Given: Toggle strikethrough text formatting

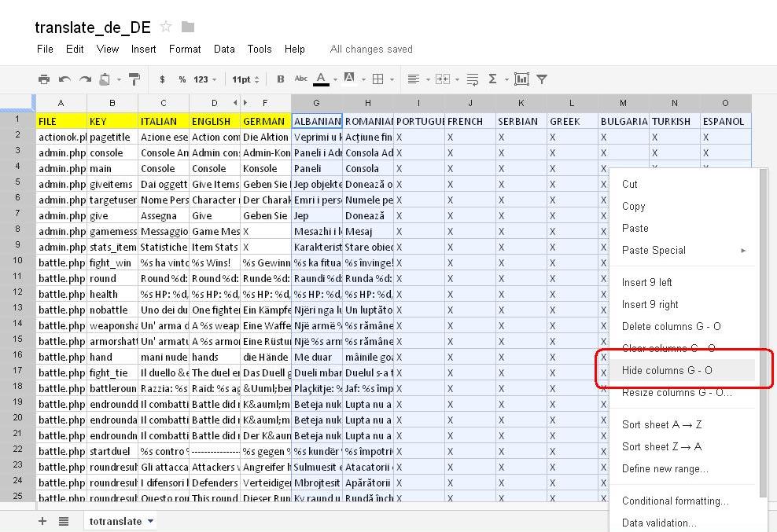Looking at the screenshot, I should 300,79.
